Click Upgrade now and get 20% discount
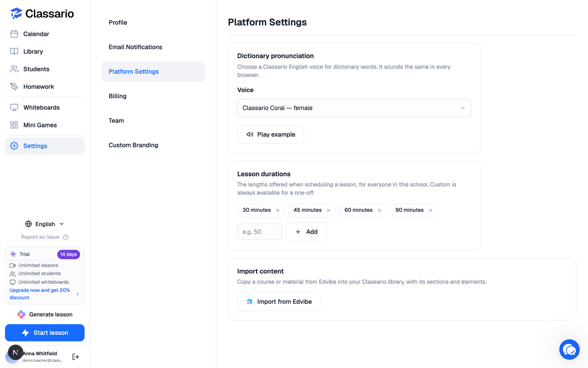 click(40, 294)
